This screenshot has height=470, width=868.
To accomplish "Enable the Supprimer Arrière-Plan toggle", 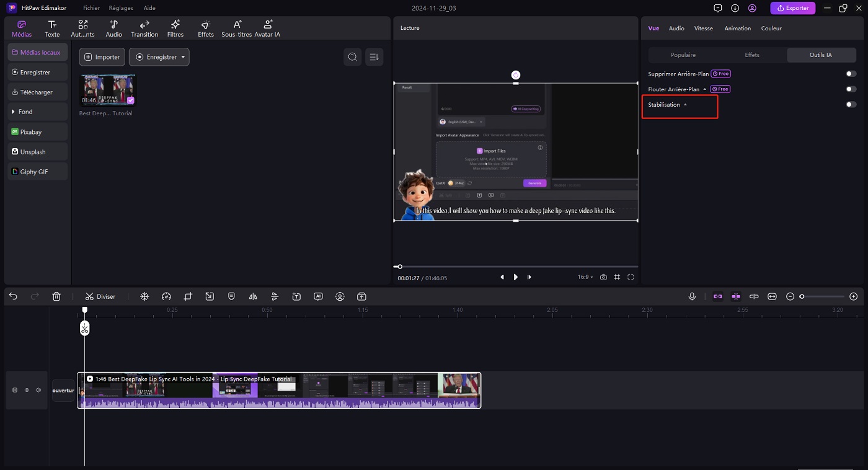I will (x=851, y=74).
